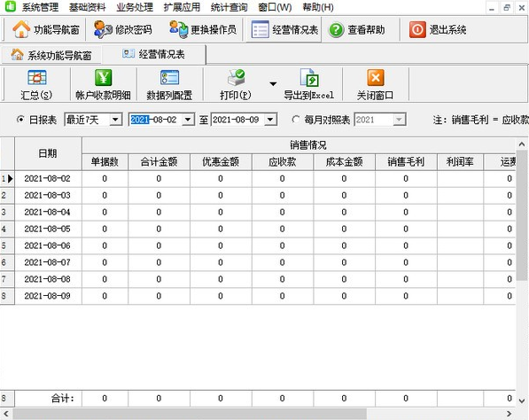Click the 应收款 column header
The image size is (529, 420).
tap(283, 162)
